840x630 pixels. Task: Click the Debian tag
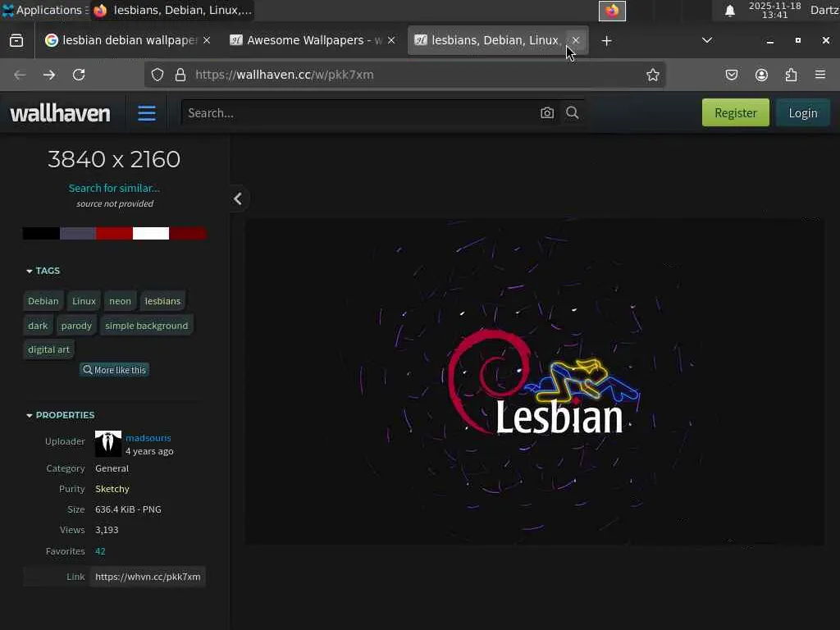[x=43, y=301]
